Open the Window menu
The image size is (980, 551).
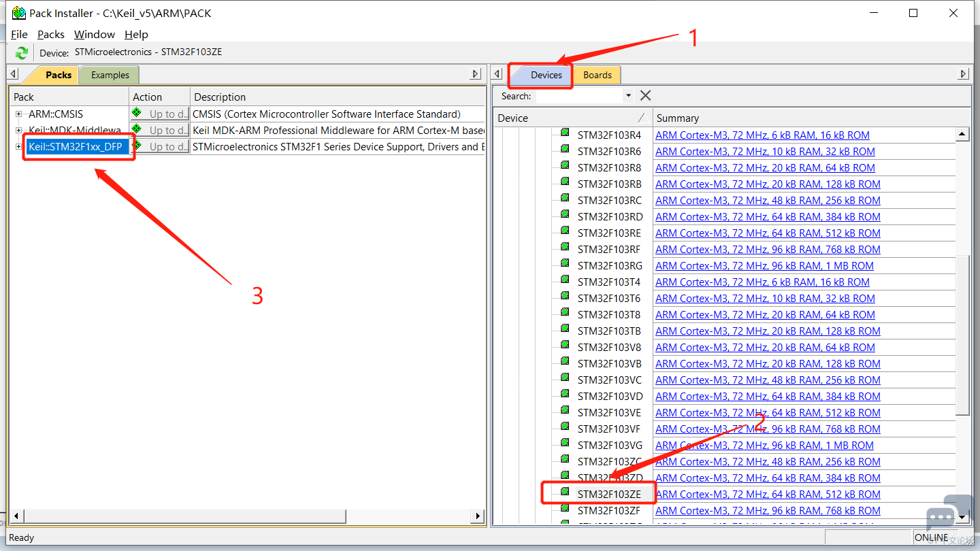(95, 35)
